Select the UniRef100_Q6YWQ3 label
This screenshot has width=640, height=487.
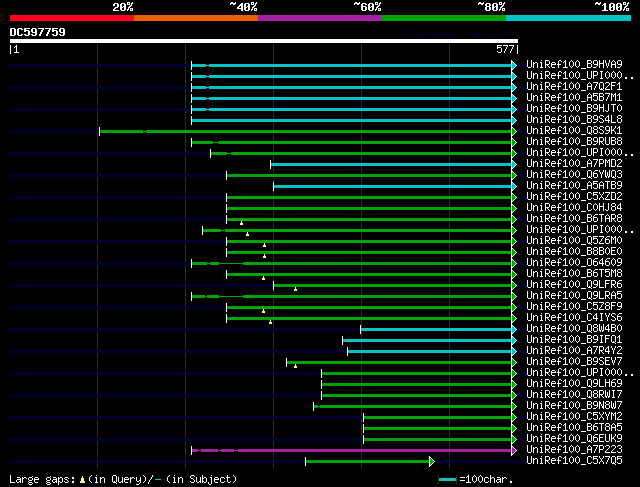tap(574, 175)
